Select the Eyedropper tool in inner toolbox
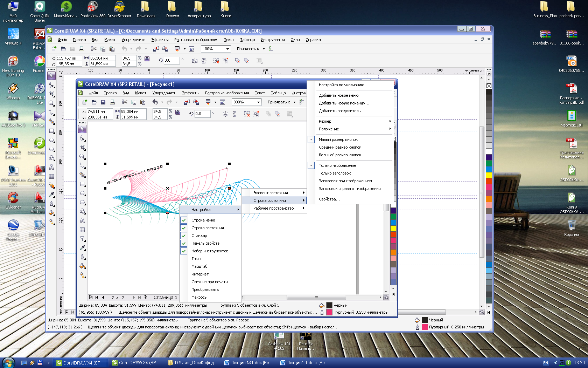 coord(82,248)
